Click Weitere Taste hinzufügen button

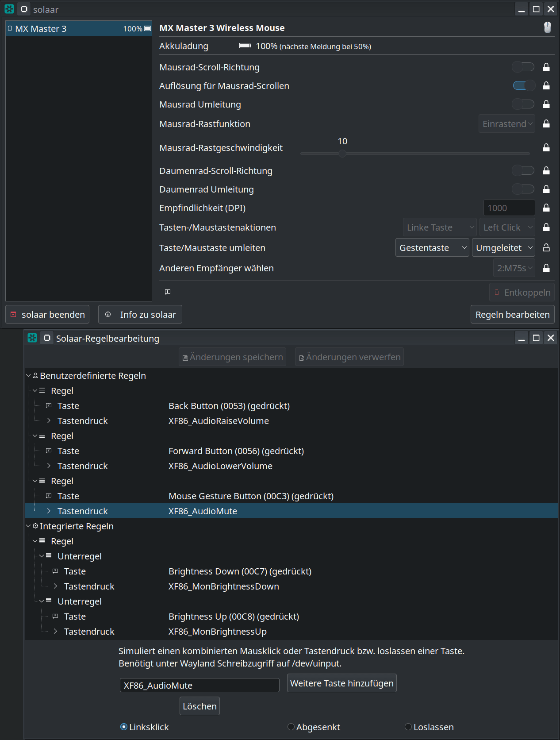(x=341, y=683)
